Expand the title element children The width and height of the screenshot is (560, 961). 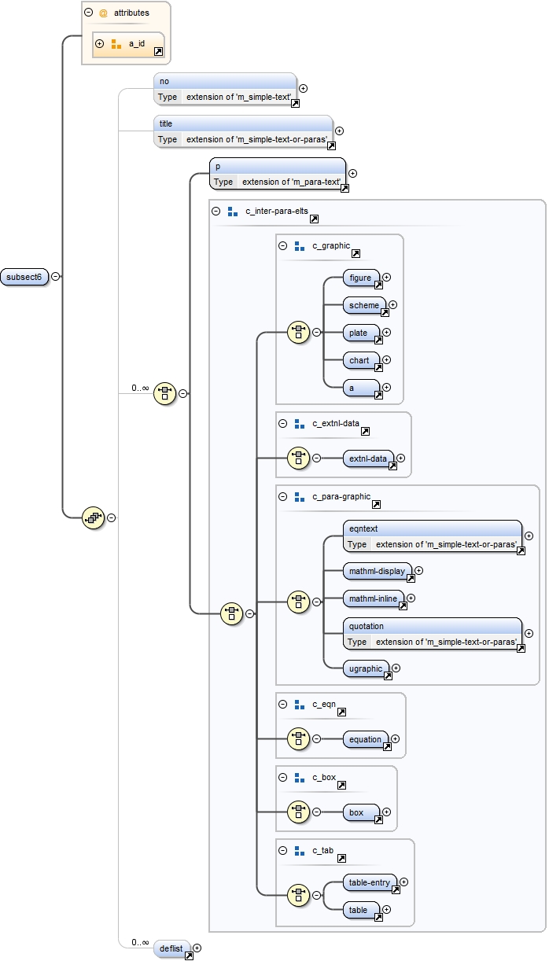(340, 131)
